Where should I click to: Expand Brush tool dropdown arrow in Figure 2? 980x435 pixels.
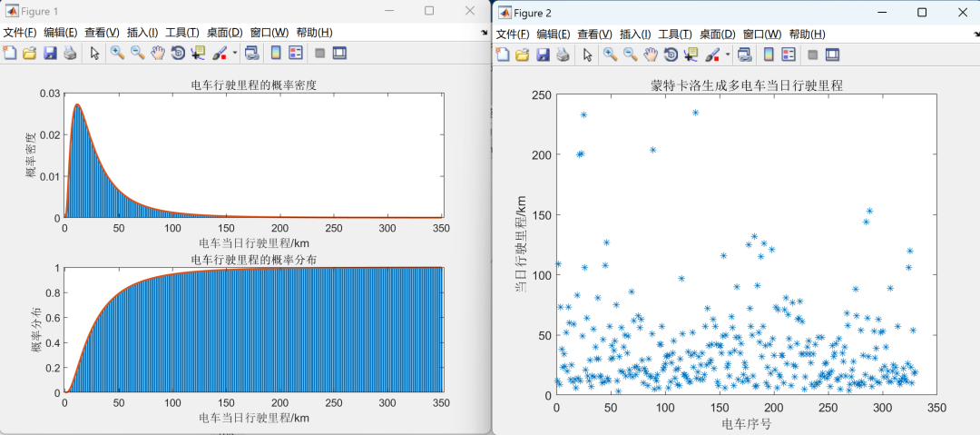(728, 55)
